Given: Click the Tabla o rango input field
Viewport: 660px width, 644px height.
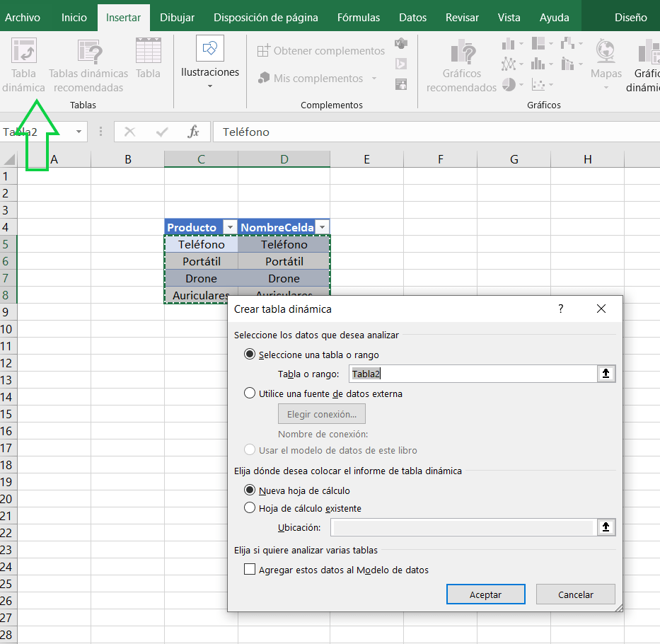Looking at the screenshot, I should [473, 374].
